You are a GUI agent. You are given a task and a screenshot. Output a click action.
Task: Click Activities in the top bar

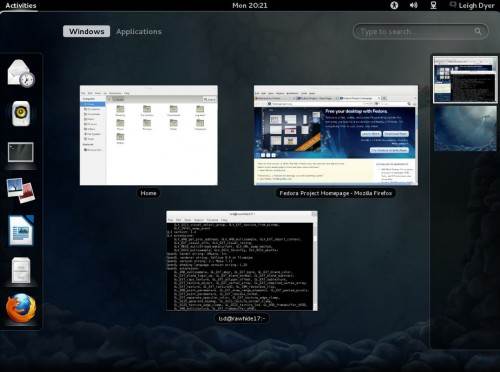click(x=21, y=5)
